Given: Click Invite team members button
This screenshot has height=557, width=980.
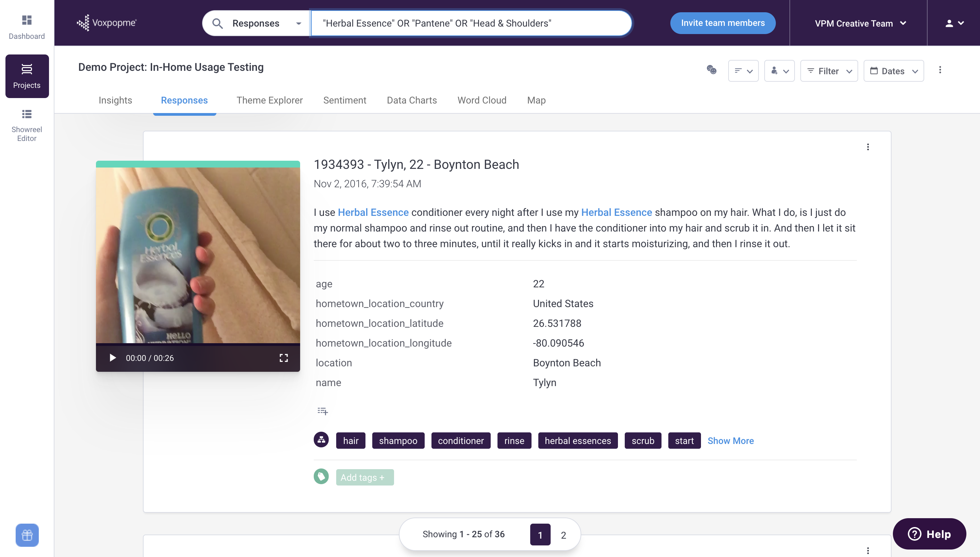Looking at the screenshot, I should click(722, 23).
